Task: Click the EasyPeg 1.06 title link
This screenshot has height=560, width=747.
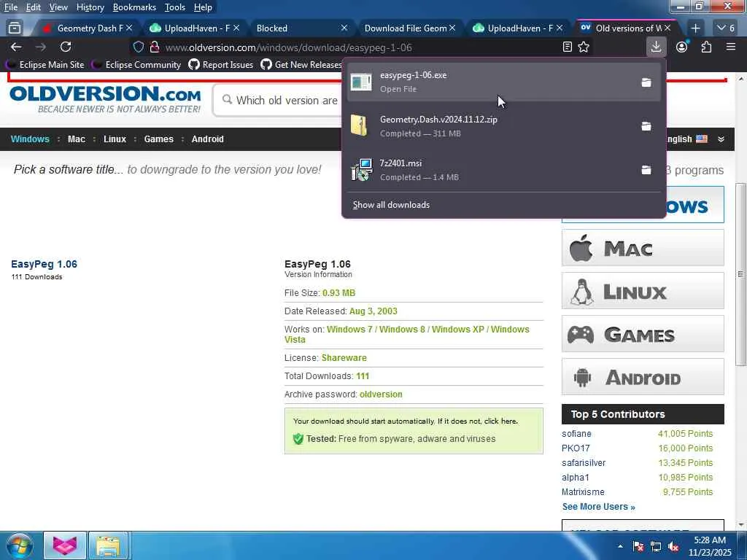Action: pyautogui.click(x=44, y=264)
